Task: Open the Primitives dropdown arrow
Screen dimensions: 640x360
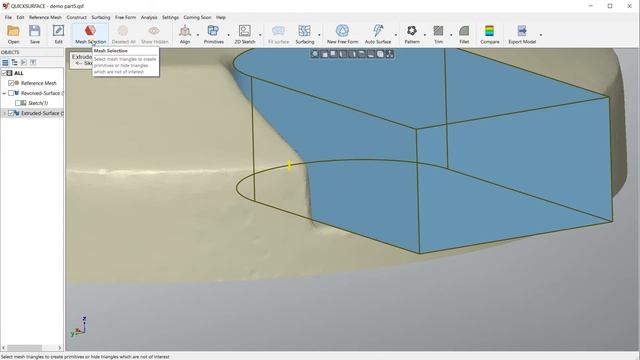Action: click(228, 35)
